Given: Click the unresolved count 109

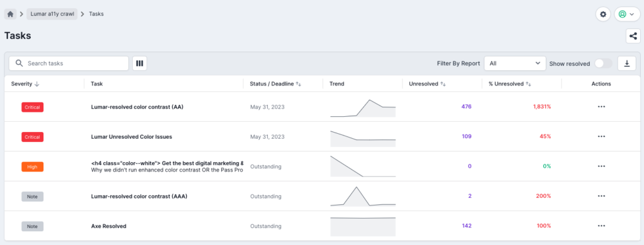Looking at the screenshot, I should (467, 137).
